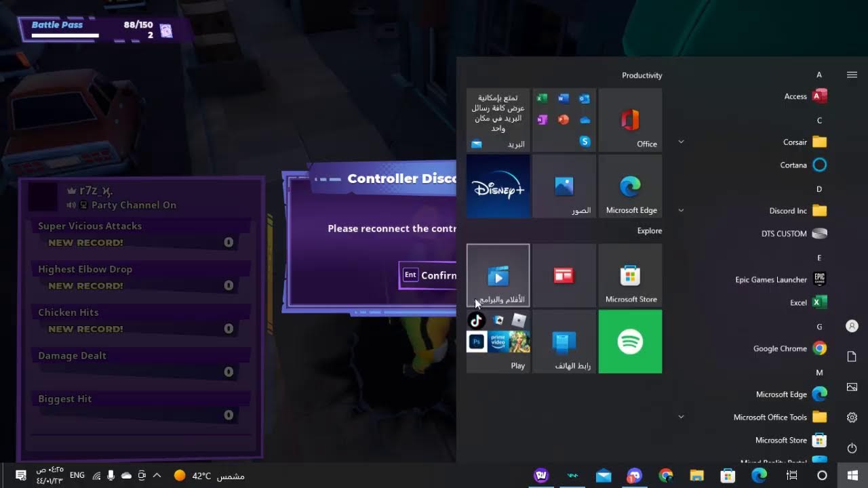The height and width of the screenshot is (488, 868).
Task: Open Start menu Settings gear
Action: click(852, 418)
